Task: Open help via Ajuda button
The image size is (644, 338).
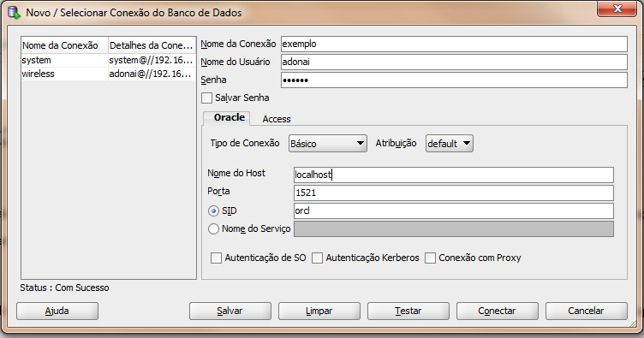Action: tap(57, 311)
